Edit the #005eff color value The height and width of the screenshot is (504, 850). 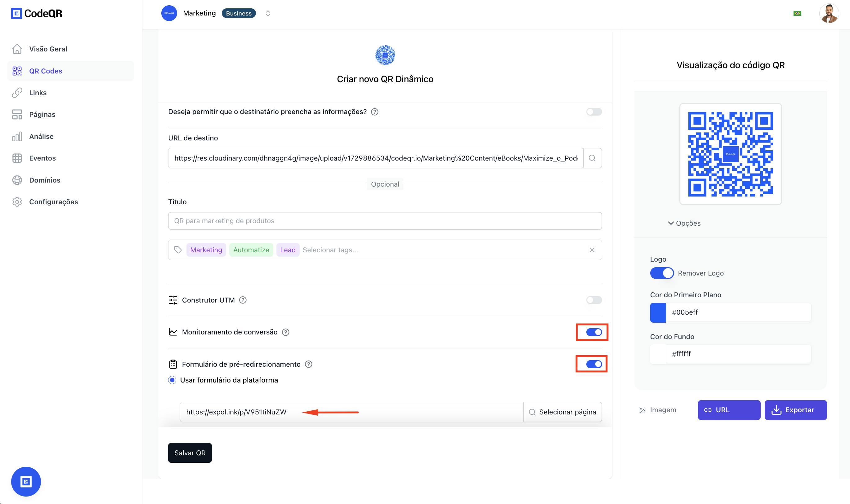pos(739,312)
